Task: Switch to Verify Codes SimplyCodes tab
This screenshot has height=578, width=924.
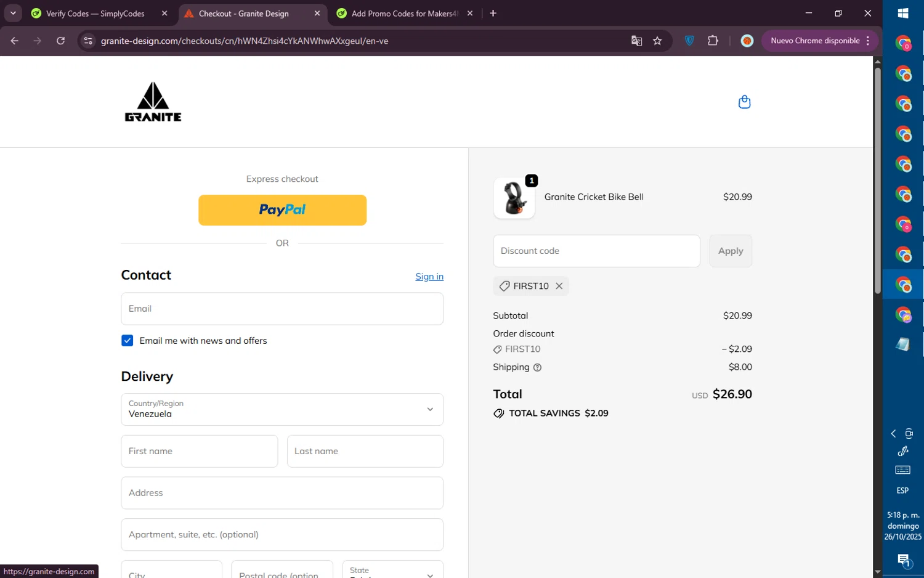Action: tap(95, 14)
